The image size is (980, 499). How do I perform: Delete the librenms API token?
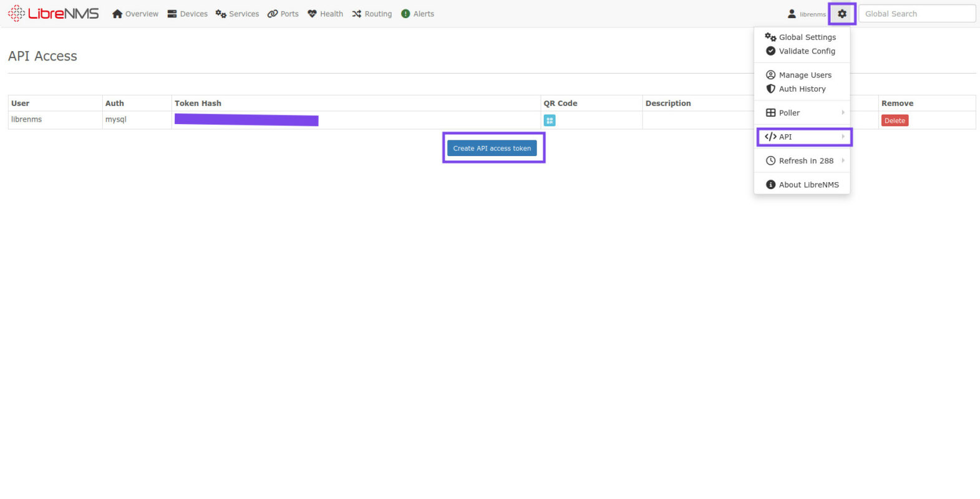895,120
